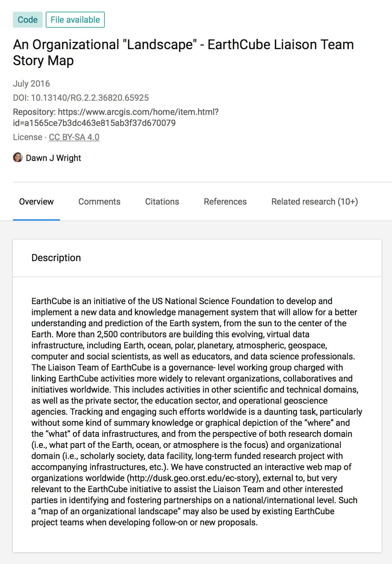The width and height of the screenshot is (392, 564).
Task: Click the July 2016 publication date
Action: tap(31, 83)
